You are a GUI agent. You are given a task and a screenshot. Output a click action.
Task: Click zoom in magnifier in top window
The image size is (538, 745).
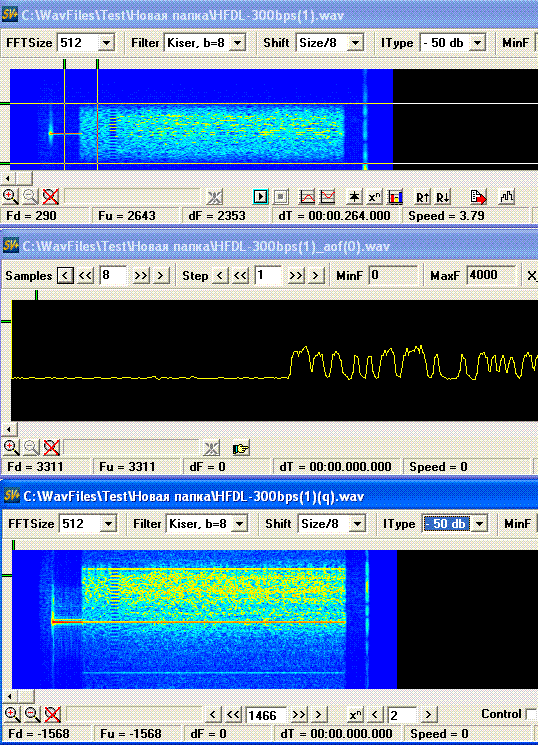(10, 196)
